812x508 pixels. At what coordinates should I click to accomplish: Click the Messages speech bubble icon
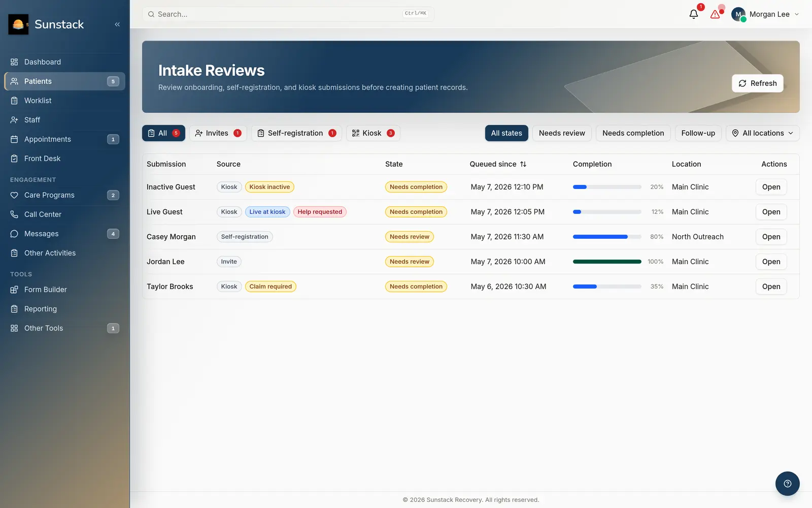[14, 234]
